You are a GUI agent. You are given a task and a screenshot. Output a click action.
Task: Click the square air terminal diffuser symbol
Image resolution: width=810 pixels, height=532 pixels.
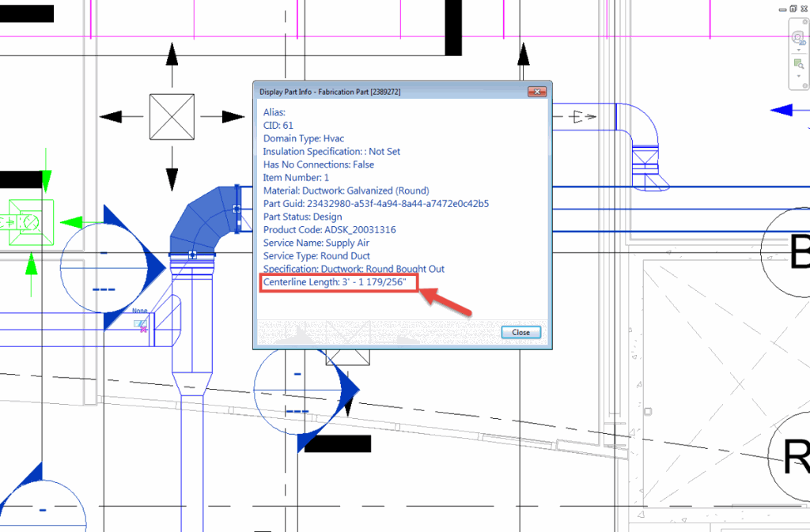coord(172,116)
